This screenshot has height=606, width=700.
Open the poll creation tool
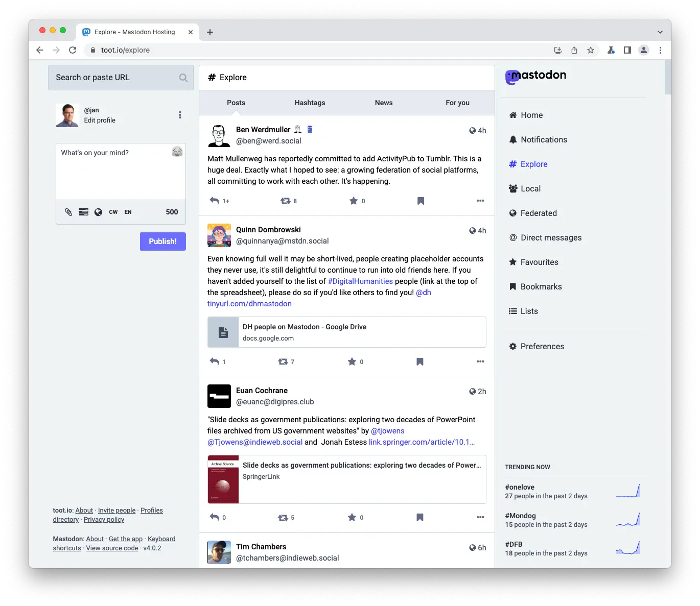83,212
